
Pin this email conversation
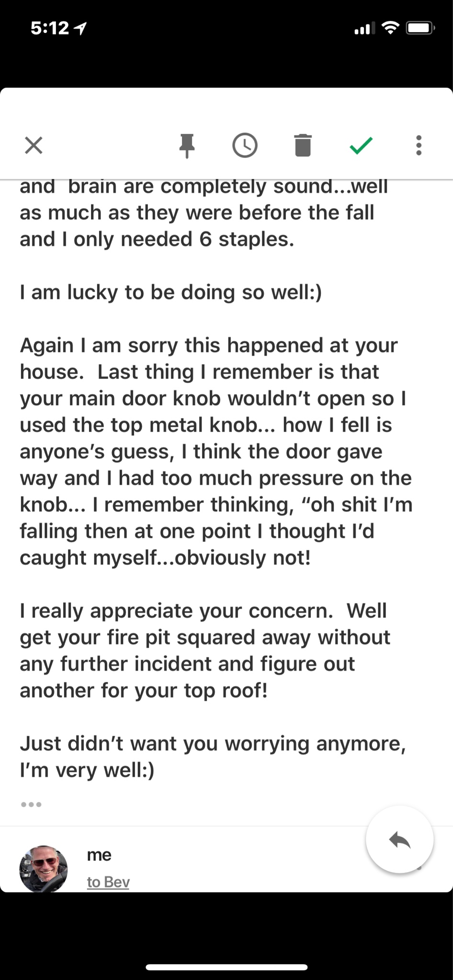click(x=187, y=146)
